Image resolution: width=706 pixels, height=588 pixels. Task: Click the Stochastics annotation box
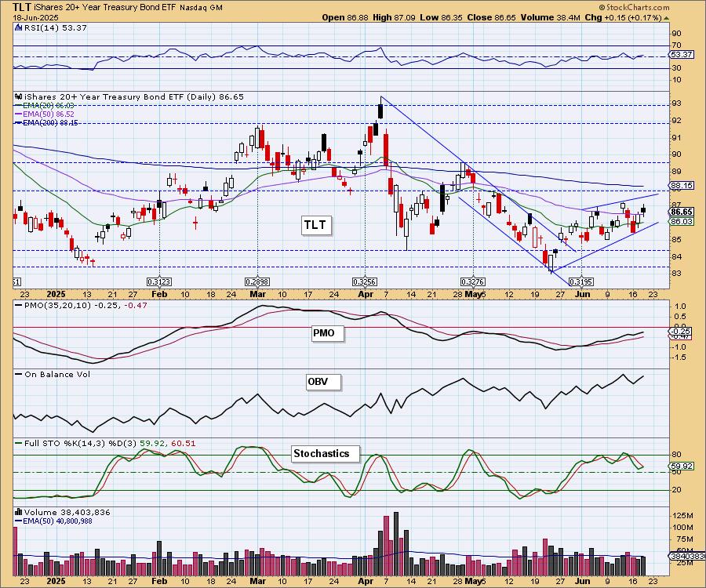point(326,453)
